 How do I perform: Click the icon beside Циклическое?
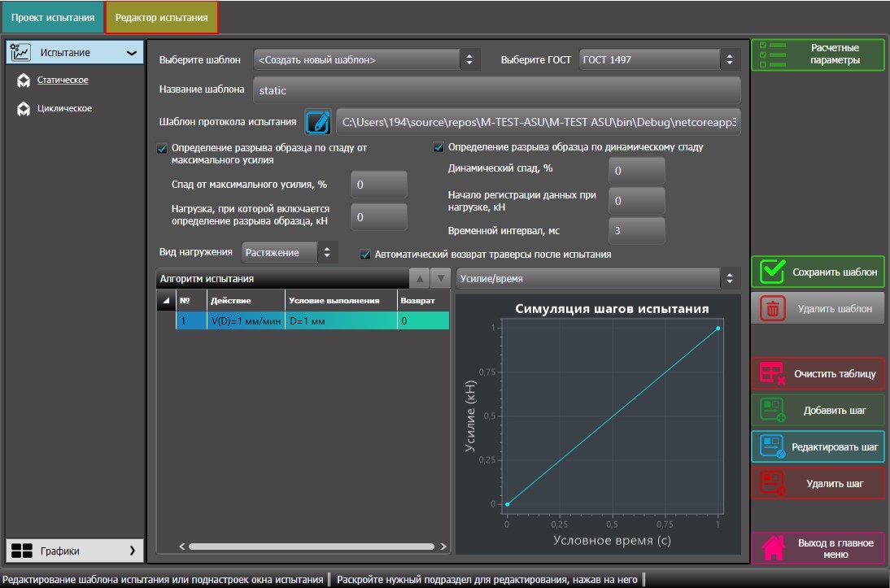click(24, 109)
